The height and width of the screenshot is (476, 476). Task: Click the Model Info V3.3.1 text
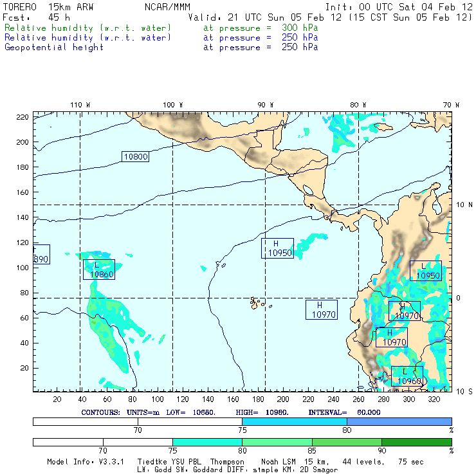[x=86, y=462]
